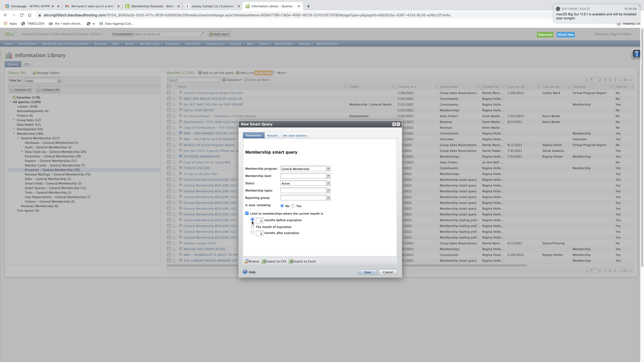644x362 pixels.
Task: Click the months before expiration number field
Action: tap(259, 221)
